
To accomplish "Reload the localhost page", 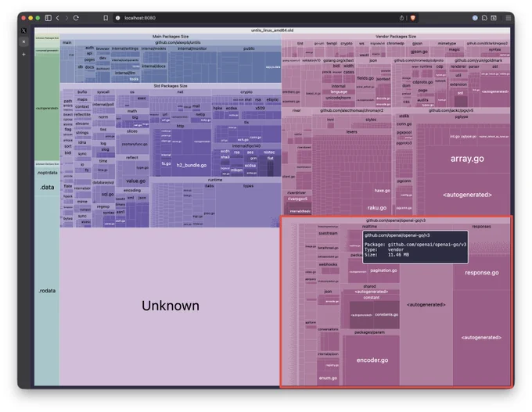I will click(x=76, y=18).
